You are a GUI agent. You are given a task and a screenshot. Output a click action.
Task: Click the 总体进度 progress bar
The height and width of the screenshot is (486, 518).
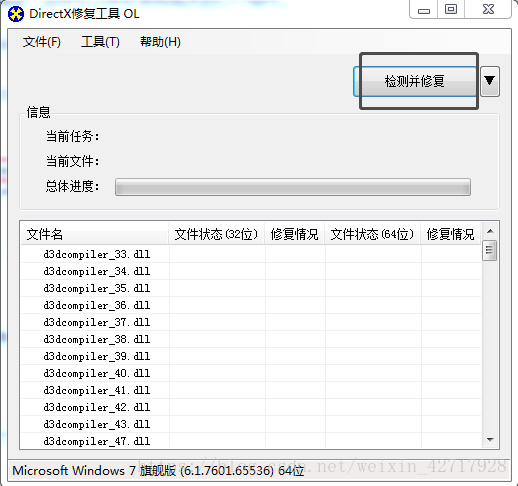293,187
